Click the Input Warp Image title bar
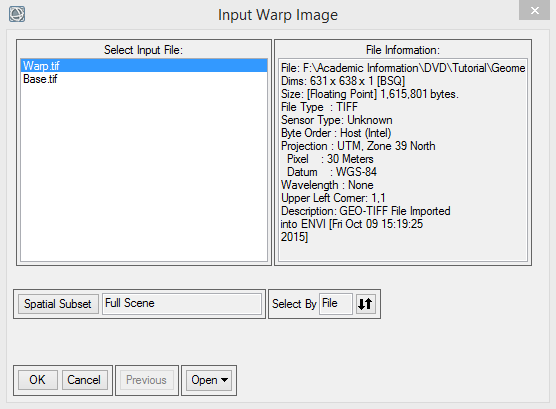 tap(278, 15)
